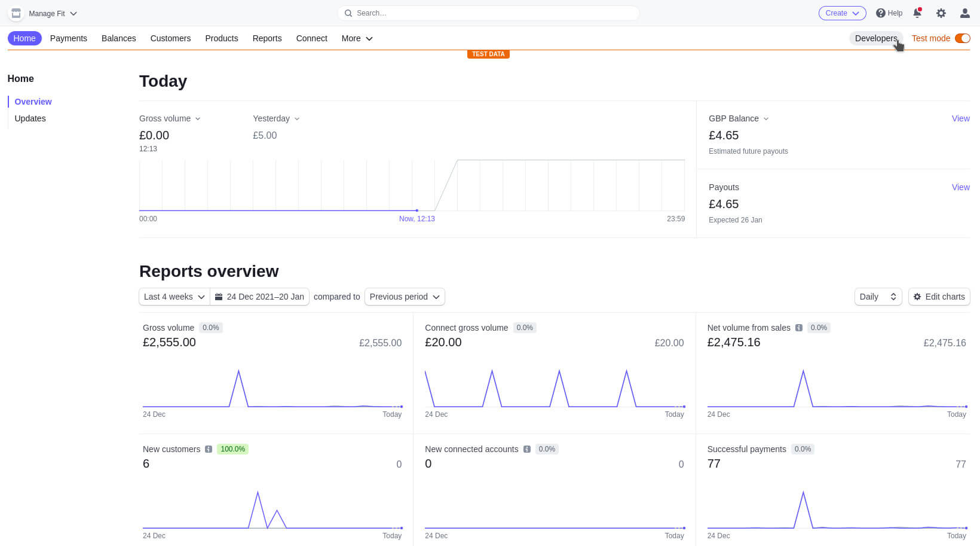The height and width of the screenshot is (546, 980).
Task: Click the Today gross volume chart
Action: 412,185
